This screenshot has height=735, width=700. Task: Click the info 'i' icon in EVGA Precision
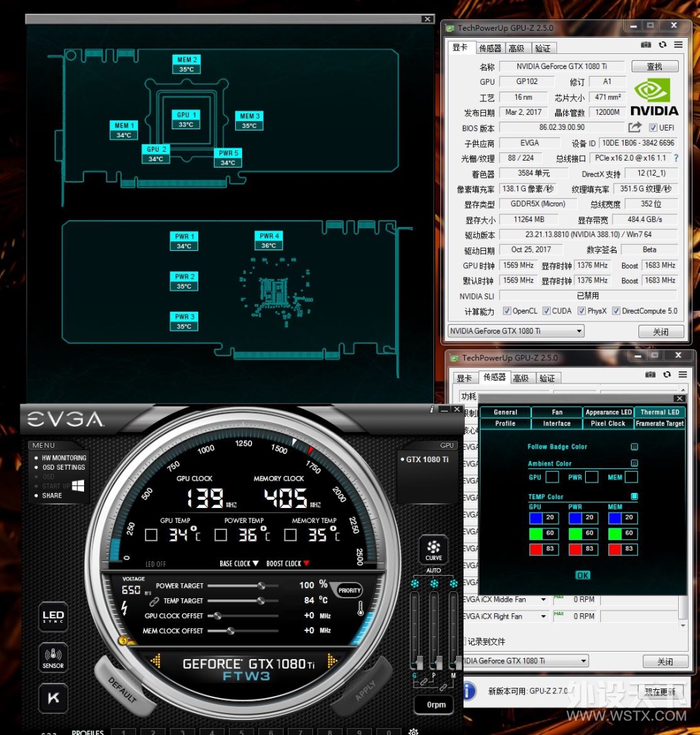click(x=431, y=410)
